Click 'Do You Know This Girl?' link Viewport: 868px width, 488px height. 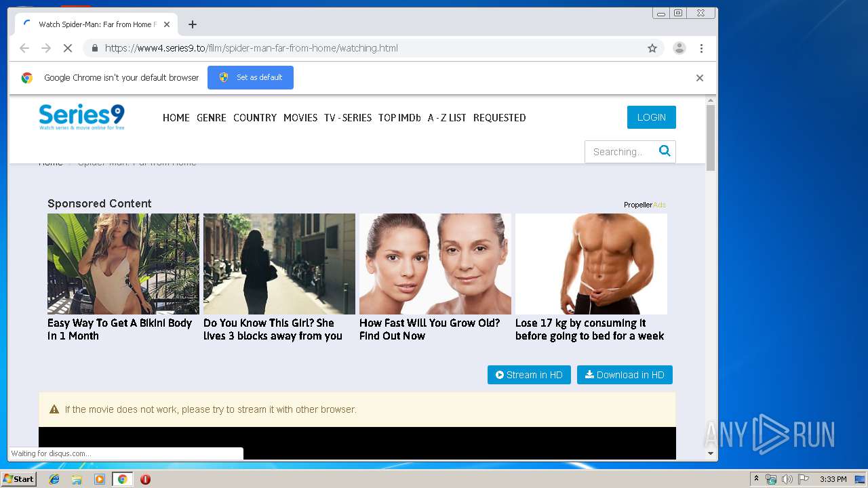click(x=273, y=329)
